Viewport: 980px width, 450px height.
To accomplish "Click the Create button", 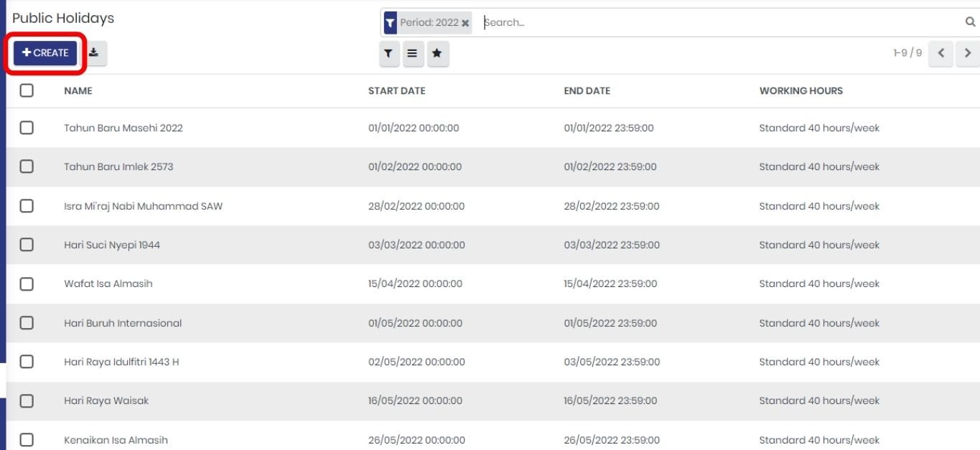I will click(45, 53).
